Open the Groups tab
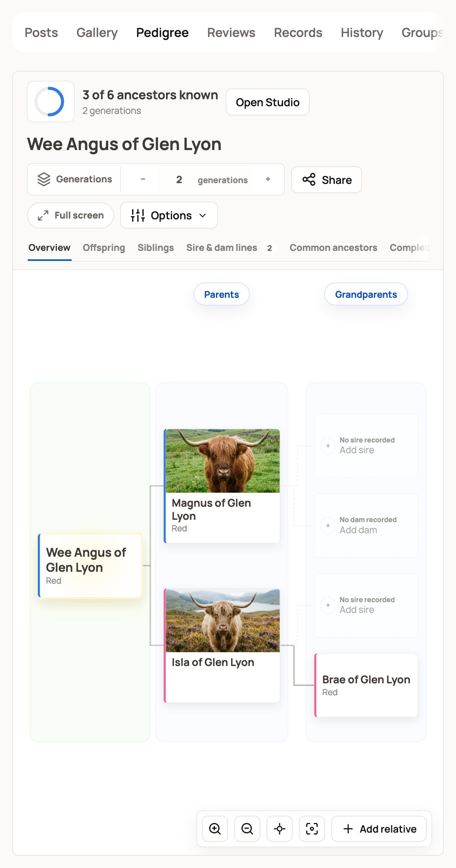This screenshot has height=868, width=456. [422, 33]
